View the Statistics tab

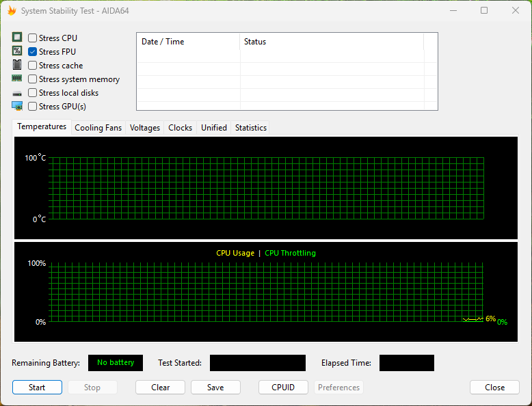251,128
